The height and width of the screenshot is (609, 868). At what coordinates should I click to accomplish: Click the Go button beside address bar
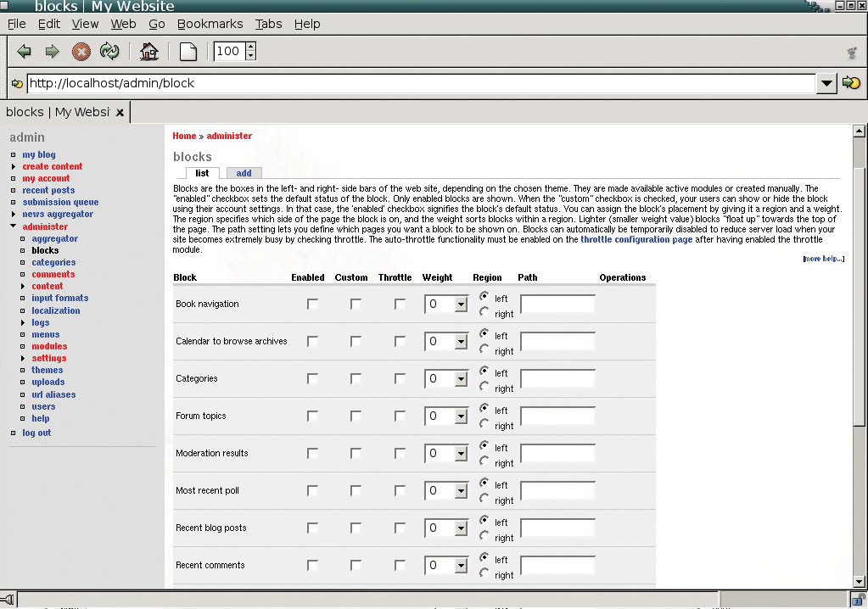coord(851,83)
